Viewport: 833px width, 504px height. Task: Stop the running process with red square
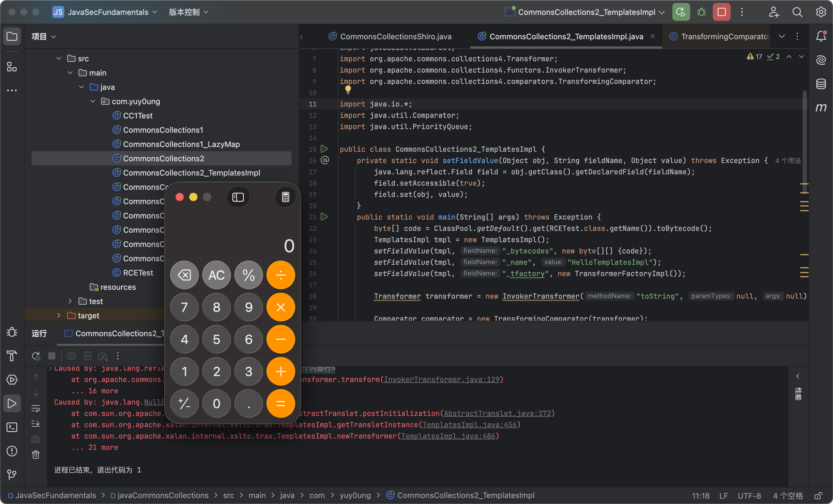click(x=721, y=12)
